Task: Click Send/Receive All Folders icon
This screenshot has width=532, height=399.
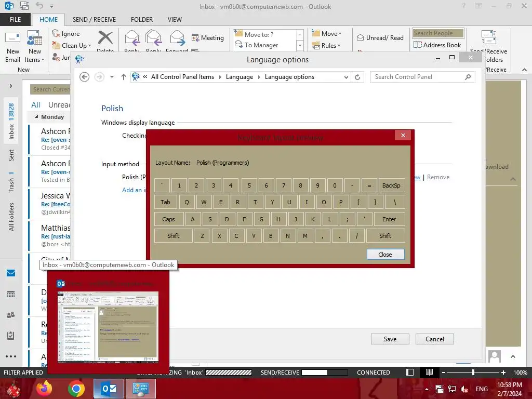Action: click(489, 37)
